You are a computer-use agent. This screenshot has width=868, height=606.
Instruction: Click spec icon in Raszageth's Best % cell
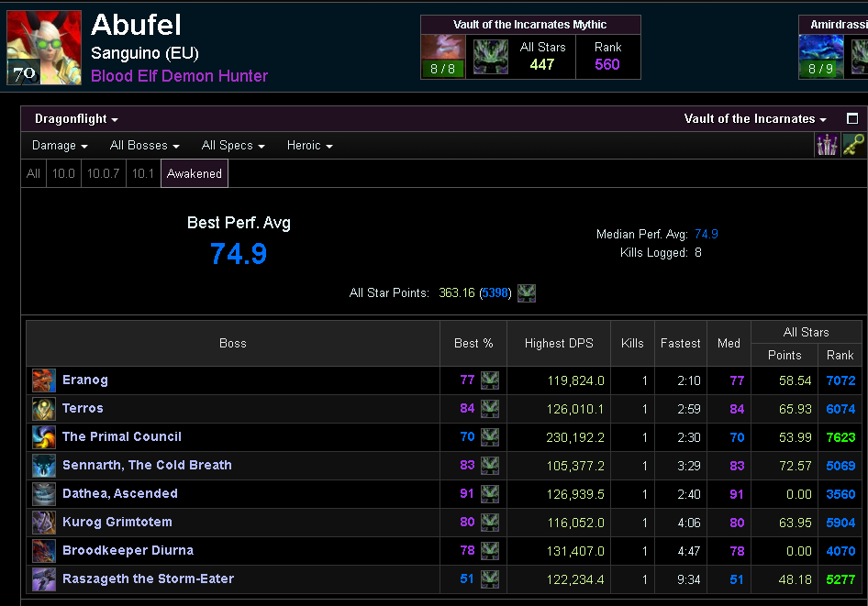(x=490, y=579)
